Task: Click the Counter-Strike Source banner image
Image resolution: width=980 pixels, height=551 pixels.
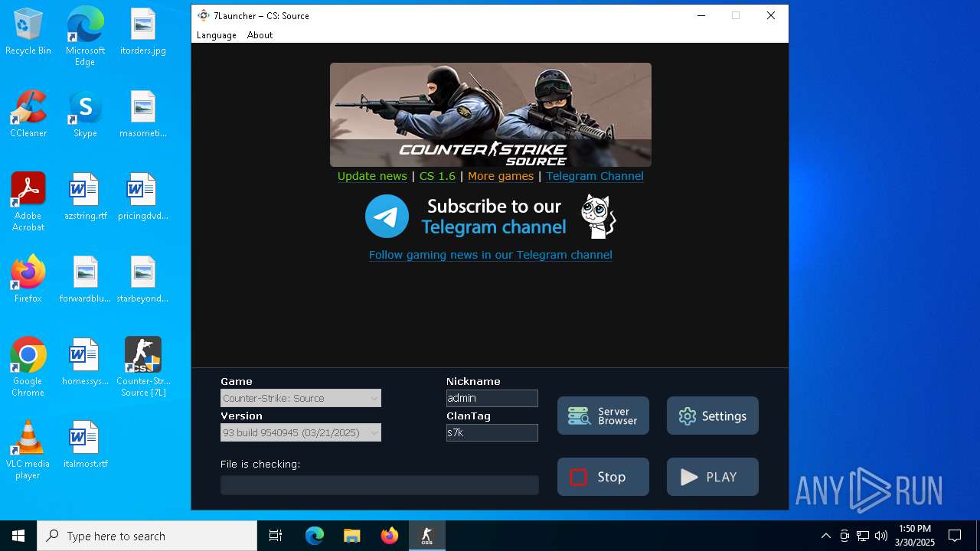Action: click(x=491, y=115)
